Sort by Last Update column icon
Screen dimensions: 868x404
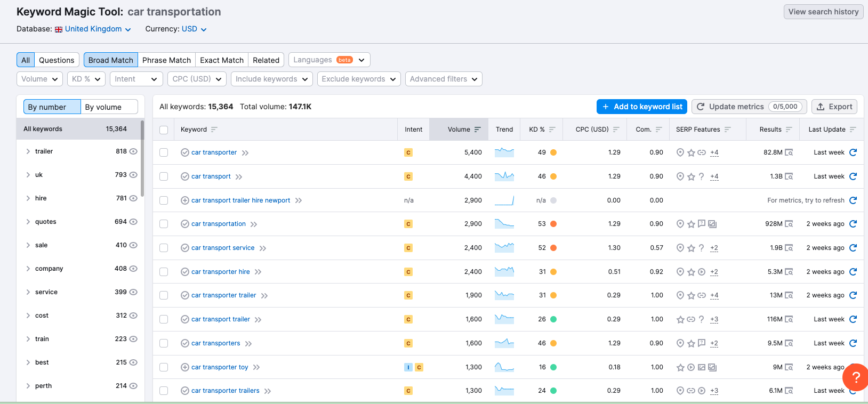(x=853, y=130)
